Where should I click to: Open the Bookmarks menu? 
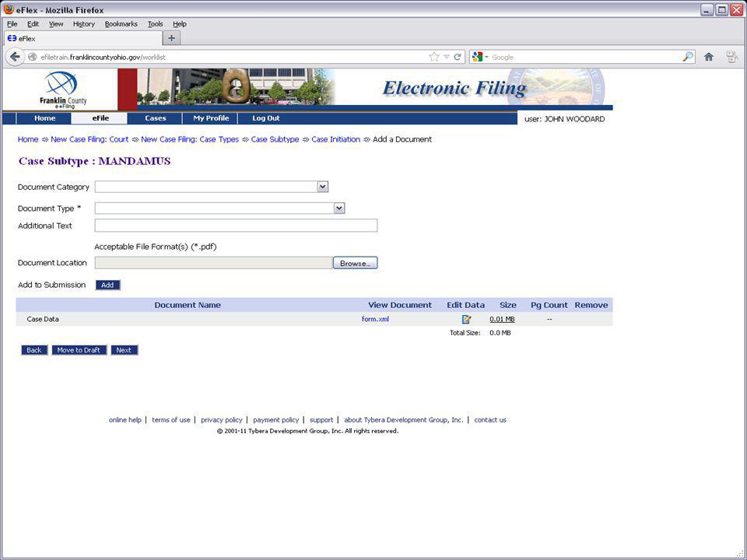(x=121, y=24)
